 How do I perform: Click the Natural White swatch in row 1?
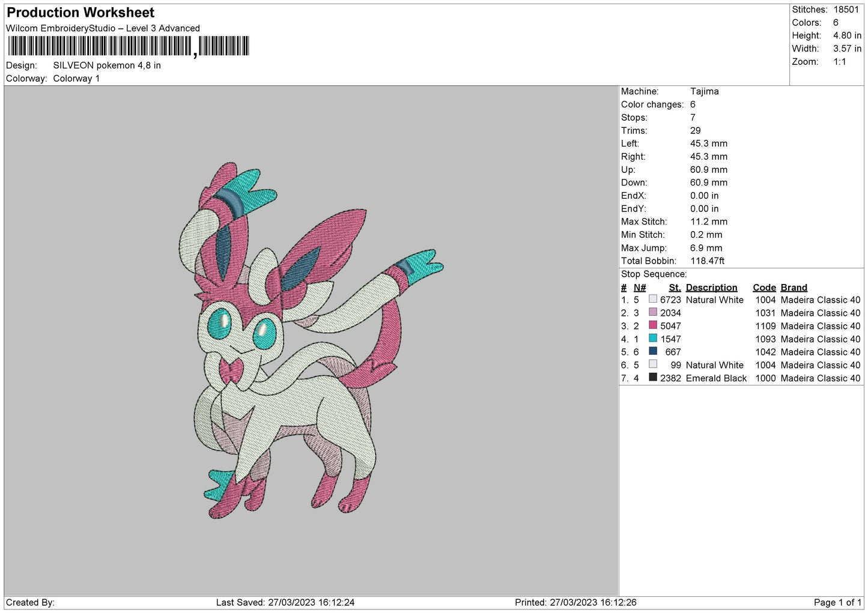[652, 299]
